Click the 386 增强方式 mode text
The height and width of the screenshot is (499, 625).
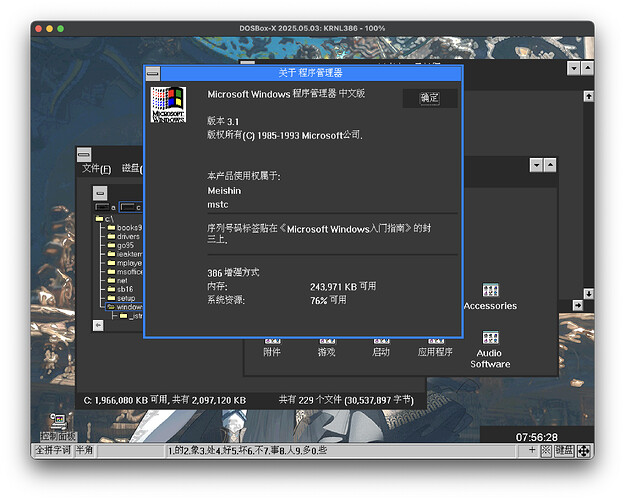pos(233,273)
